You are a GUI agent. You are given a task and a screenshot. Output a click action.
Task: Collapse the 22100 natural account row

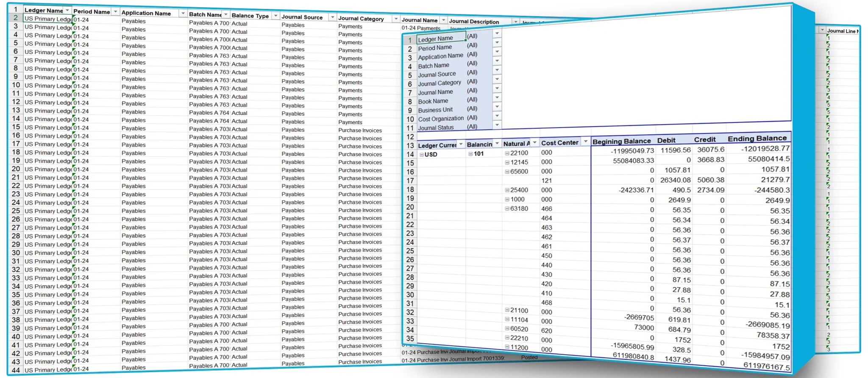[x=507, y=153]
